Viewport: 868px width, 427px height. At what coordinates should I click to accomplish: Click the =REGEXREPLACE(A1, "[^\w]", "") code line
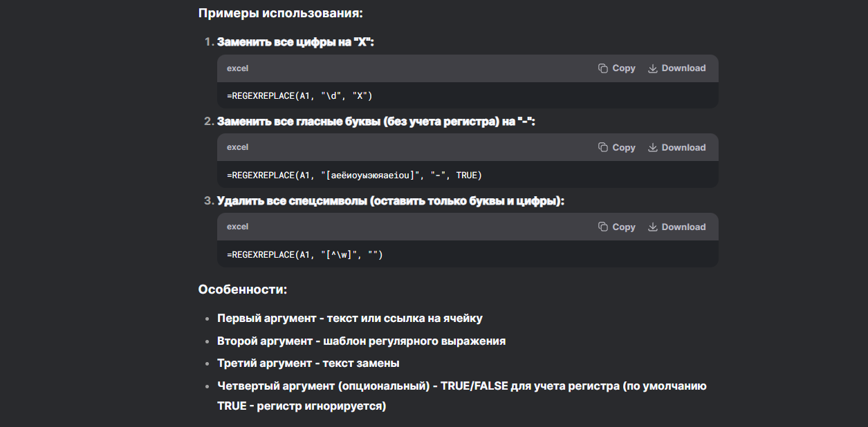coord(304,255)
